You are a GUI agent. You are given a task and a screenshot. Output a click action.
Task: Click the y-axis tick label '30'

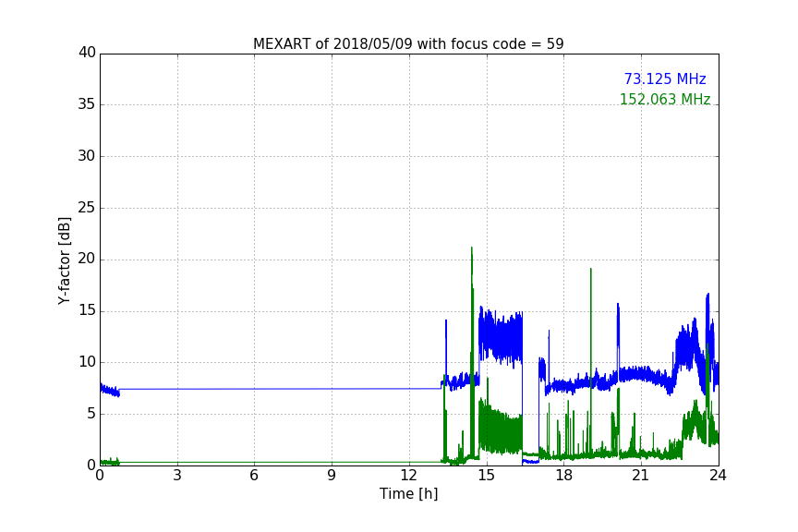pyautogui.click(x=87, y=156)
